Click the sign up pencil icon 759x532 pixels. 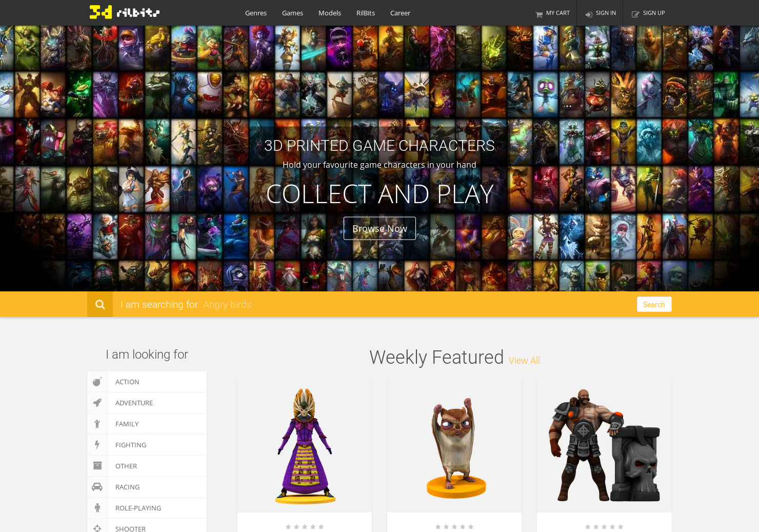[635, 15]
